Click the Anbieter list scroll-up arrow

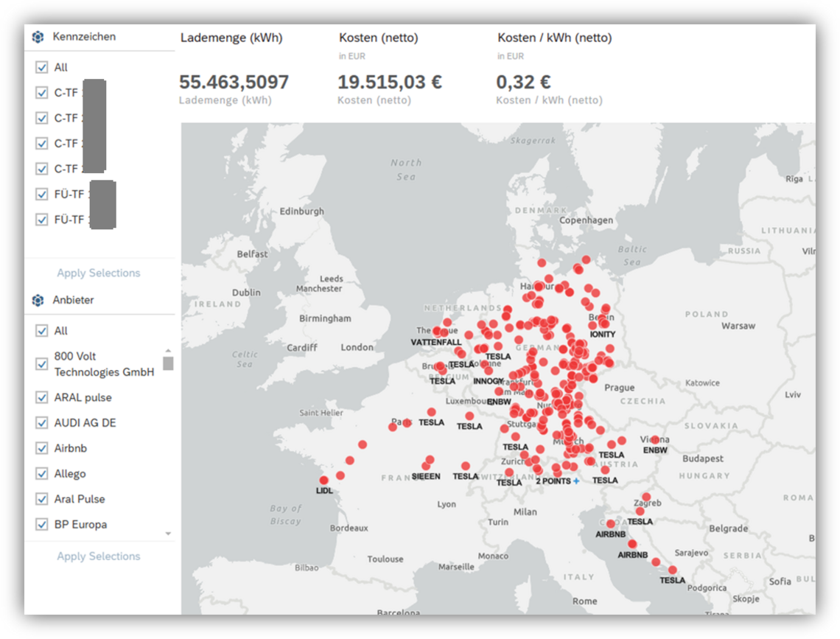168,350
